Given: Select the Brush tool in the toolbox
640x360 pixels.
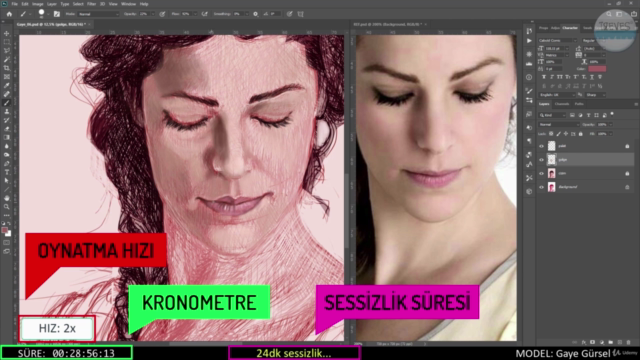Looking at the screenshot, I should 7,103.
